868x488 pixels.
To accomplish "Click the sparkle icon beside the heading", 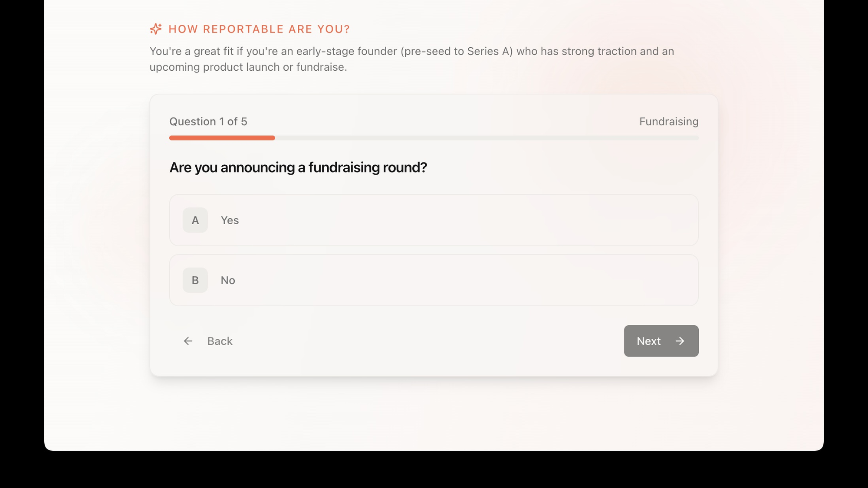I will [155, 29].
